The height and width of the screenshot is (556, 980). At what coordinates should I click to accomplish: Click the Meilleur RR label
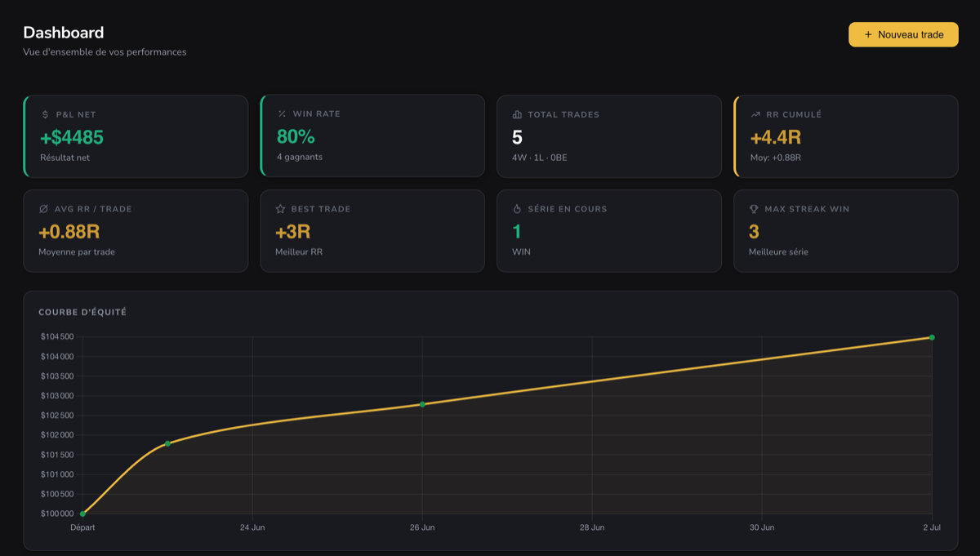[x=299, y=251]
